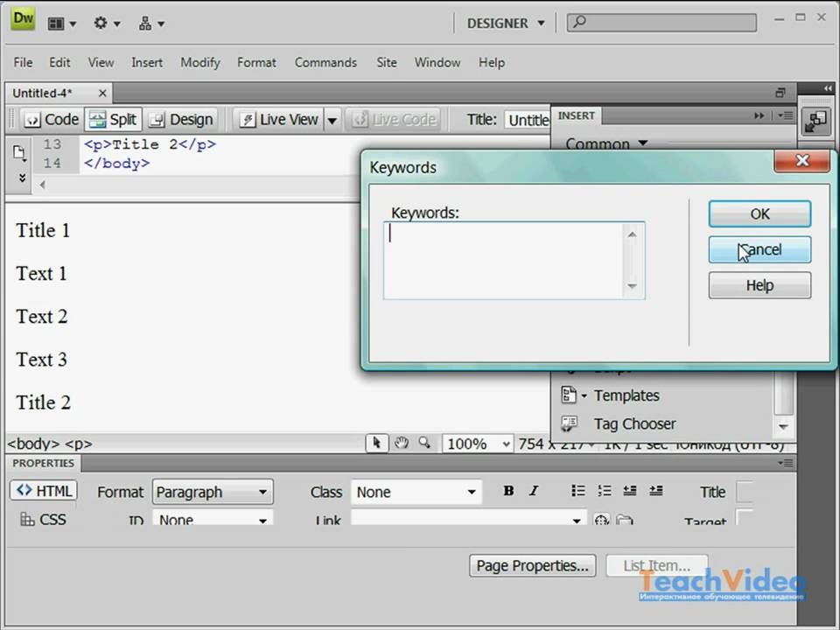Open the 100% zoom level dropdown

tap(477, 444)
